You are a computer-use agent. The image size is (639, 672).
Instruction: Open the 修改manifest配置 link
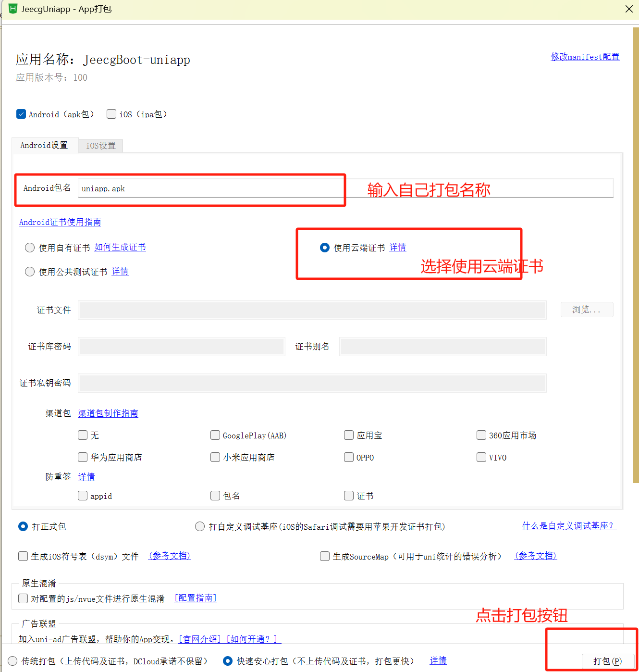click(585, 57)
